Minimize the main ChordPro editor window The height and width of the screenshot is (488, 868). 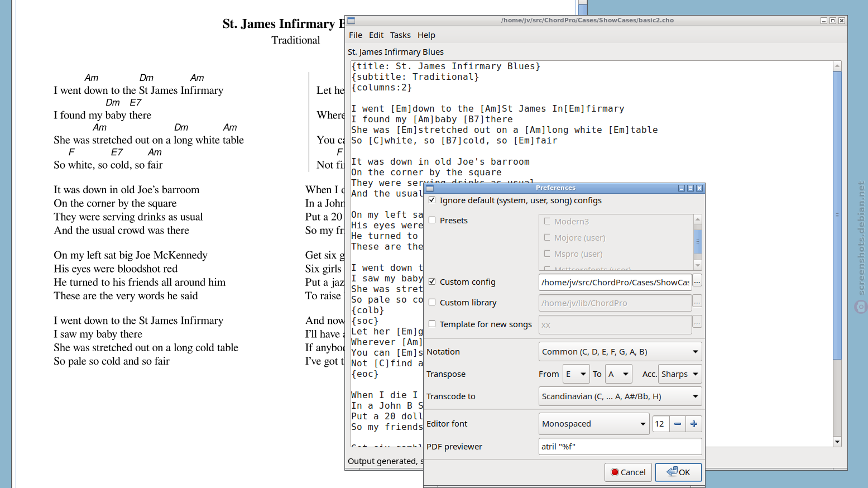point(823,21)
